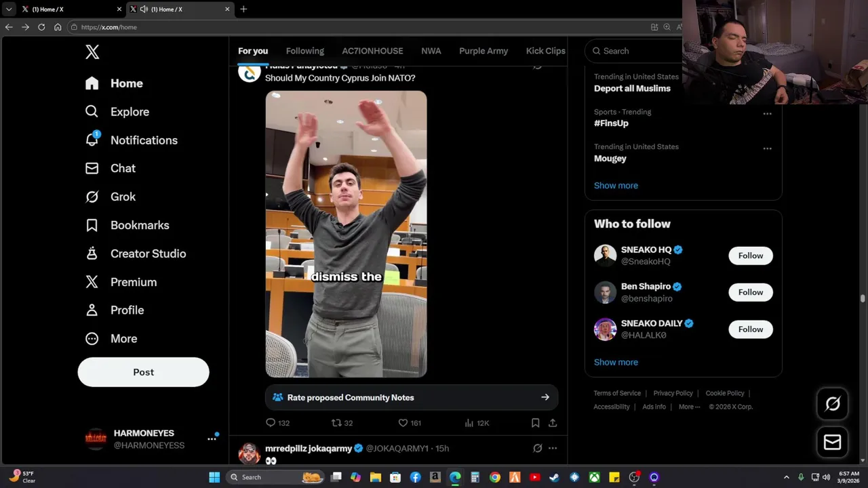Image resolution: width=868 pixels, height=488 pixels.
Task: Open HARMONEYES account switcher menu
Action: [x=212, y=439]
